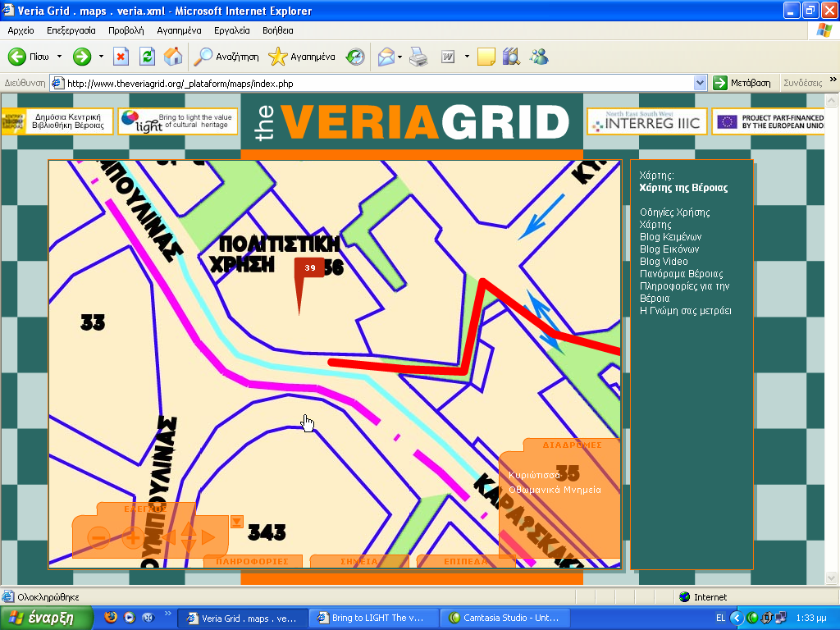Open the Πανόραμα Βέροιας link

click(682, 274)
